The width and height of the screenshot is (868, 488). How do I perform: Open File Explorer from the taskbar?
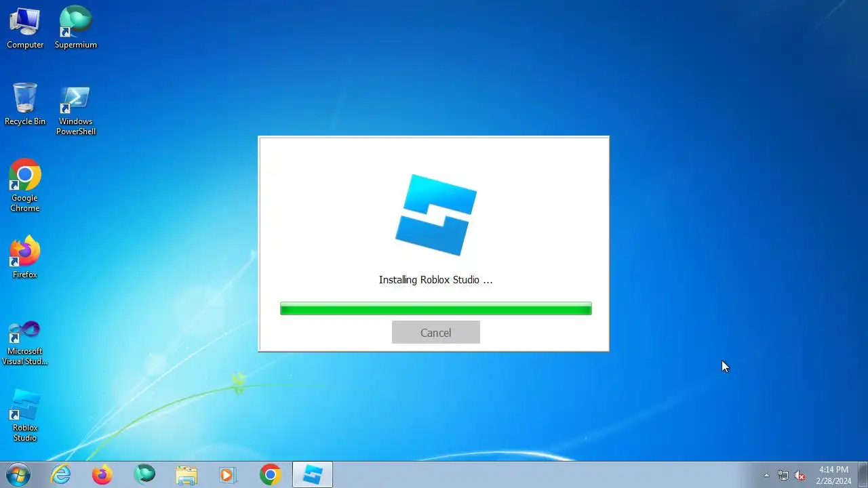tap(186, 474)
